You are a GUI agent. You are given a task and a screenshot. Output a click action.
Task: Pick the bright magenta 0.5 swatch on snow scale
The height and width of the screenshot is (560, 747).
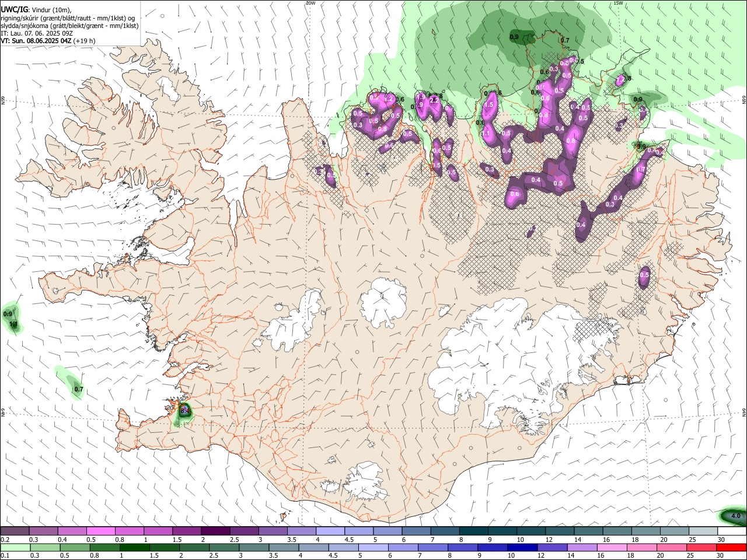[x=100, y=531]
